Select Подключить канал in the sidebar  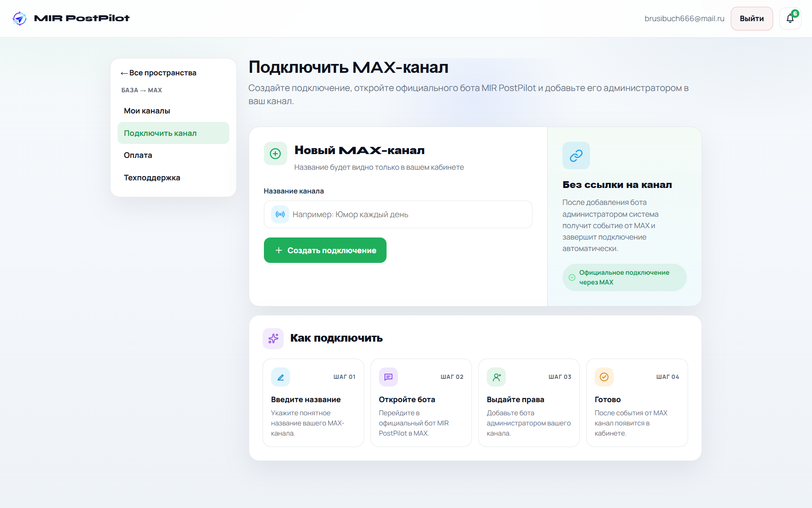click(x=173, y=133)
